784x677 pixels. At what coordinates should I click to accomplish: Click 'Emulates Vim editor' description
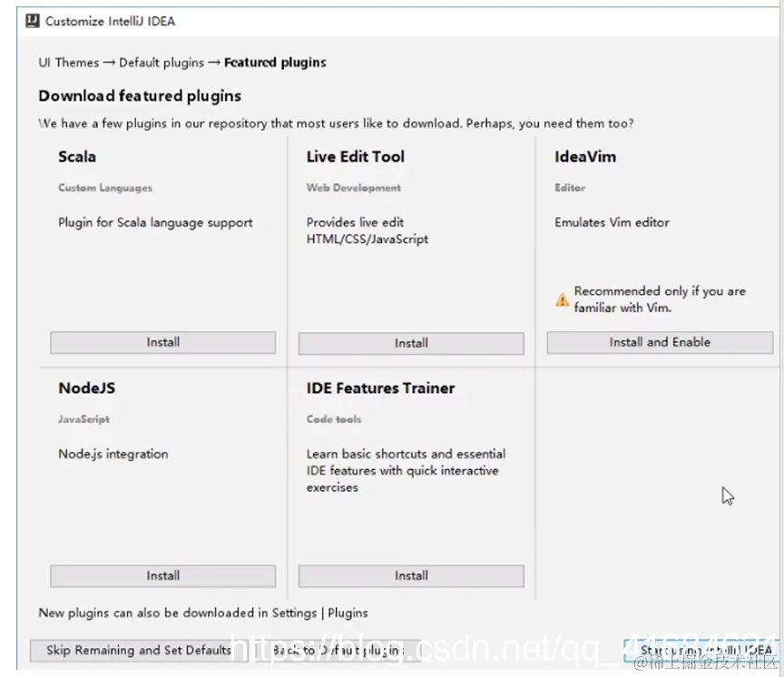(612, 222)
